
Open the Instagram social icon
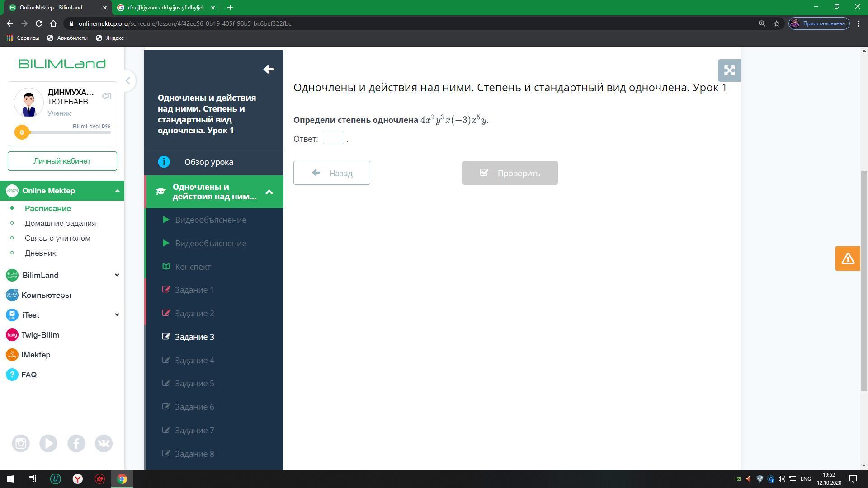[x=21, y=443]
